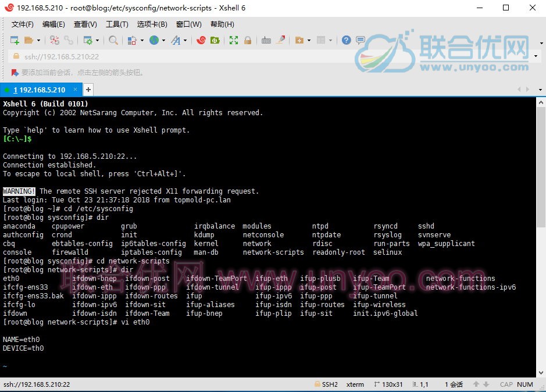Image resolution: width=546 pixels, height=392 pixels.
Task: Open the 帮助(H) menu
Action: click(x=222, y=24)
